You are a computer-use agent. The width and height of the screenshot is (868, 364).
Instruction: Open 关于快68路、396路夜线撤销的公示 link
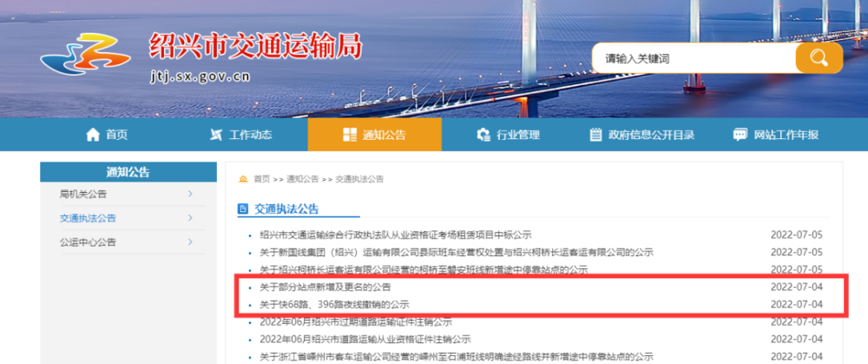click(x=334, y=305)
